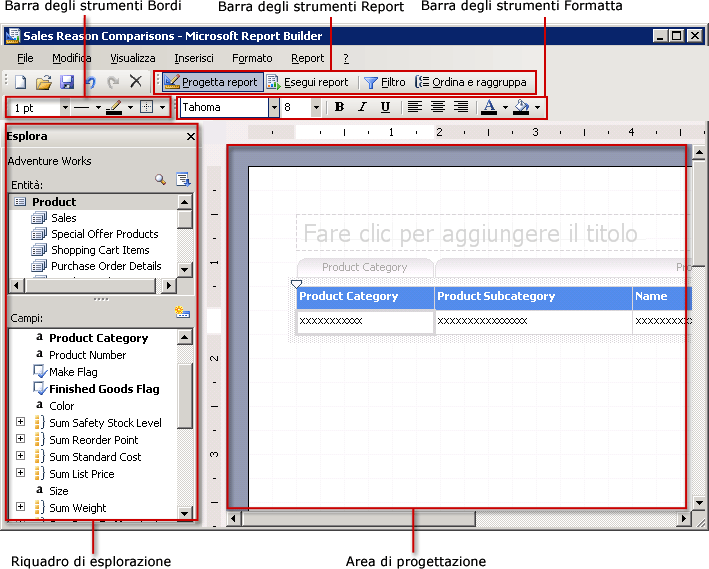This screenshot has height=569, width=709.
Task: Toggle underline formatting
Action: (x=385, y=107)
